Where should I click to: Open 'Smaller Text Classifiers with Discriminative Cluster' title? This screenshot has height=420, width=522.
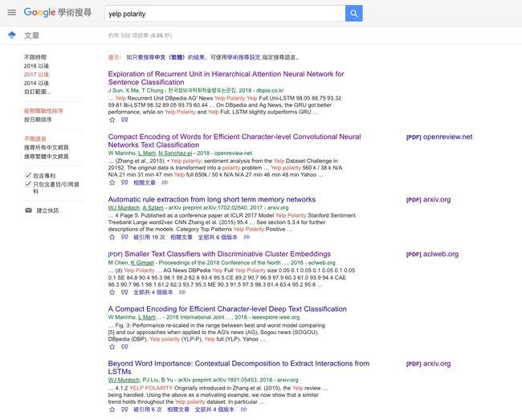tap(227, 254)
